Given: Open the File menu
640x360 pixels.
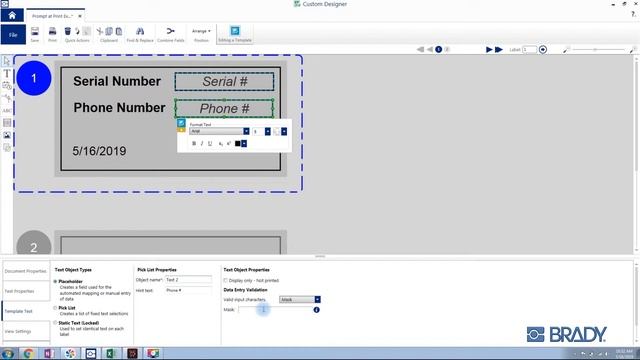Looking at the screenshot, I should [x=13, y=35].
